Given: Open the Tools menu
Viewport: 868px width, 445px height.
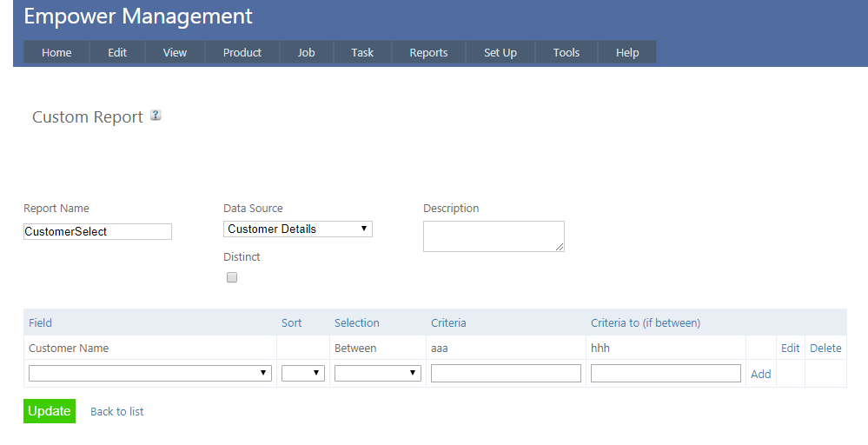Looking at the screenshot, I should pyautogui.click(x=566, y=53).
